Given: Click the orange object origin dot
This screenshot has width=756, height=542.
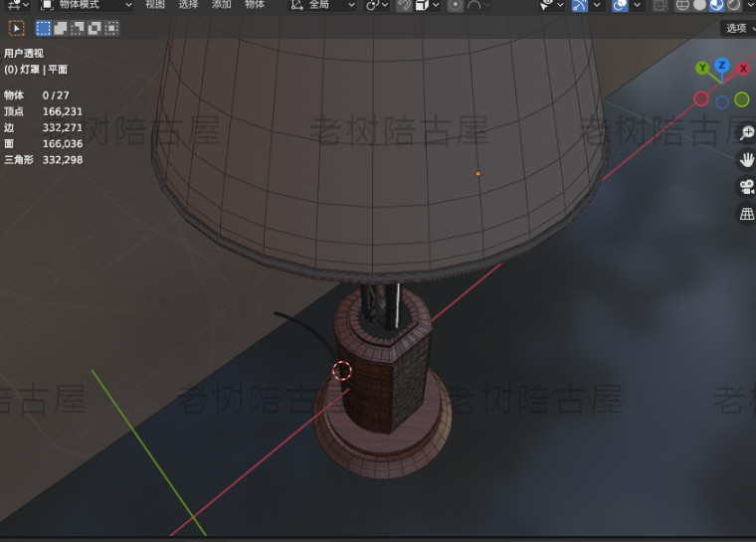Looking at the screenshot, I should click(477, 174).
